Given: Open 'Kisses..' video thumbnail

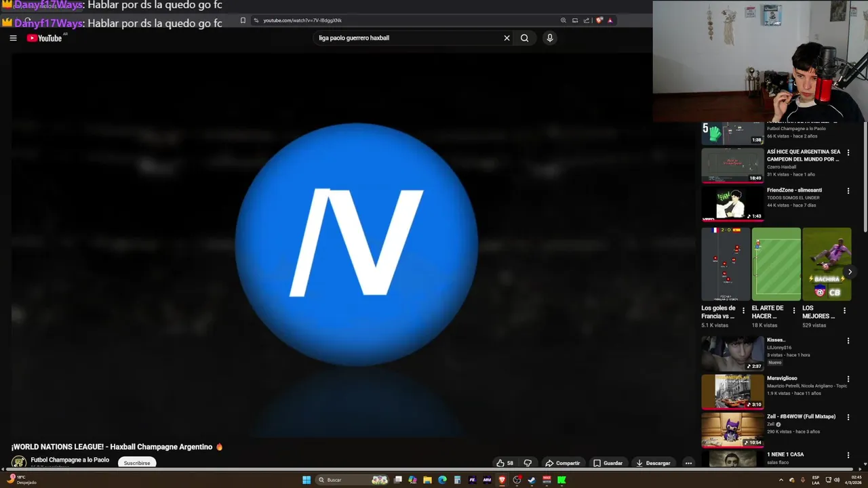Looking at the screenshot, I should pyautogui.click(x=732, y=353).
